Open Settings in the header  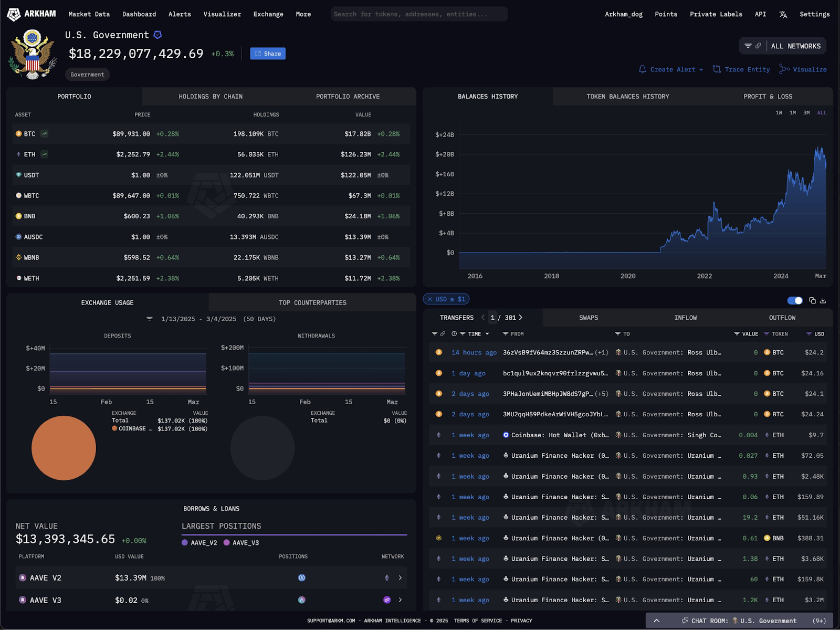(814, 14)
